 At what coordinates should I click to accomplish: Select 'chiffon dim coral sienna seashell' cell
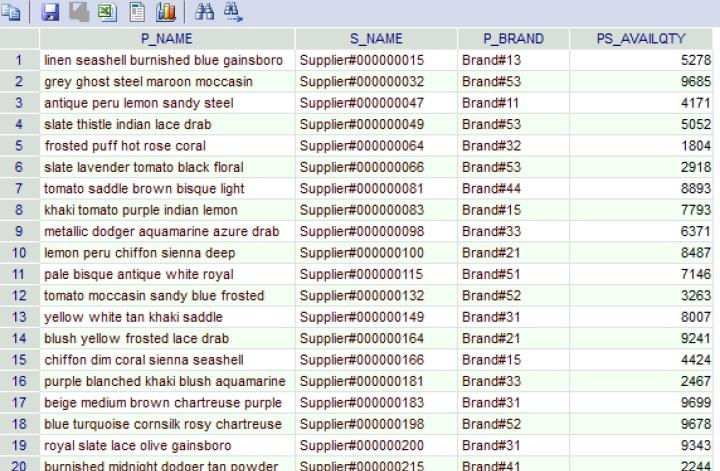[167, 360]
